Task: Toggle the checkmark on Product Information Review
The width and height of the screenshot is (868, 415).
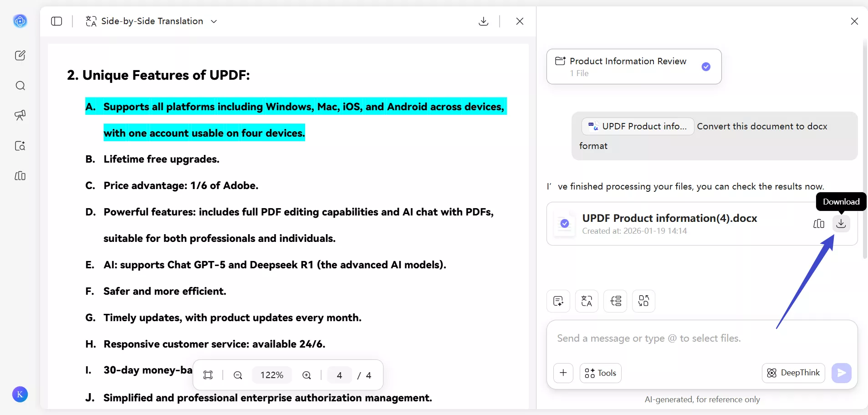Action: 706,67
